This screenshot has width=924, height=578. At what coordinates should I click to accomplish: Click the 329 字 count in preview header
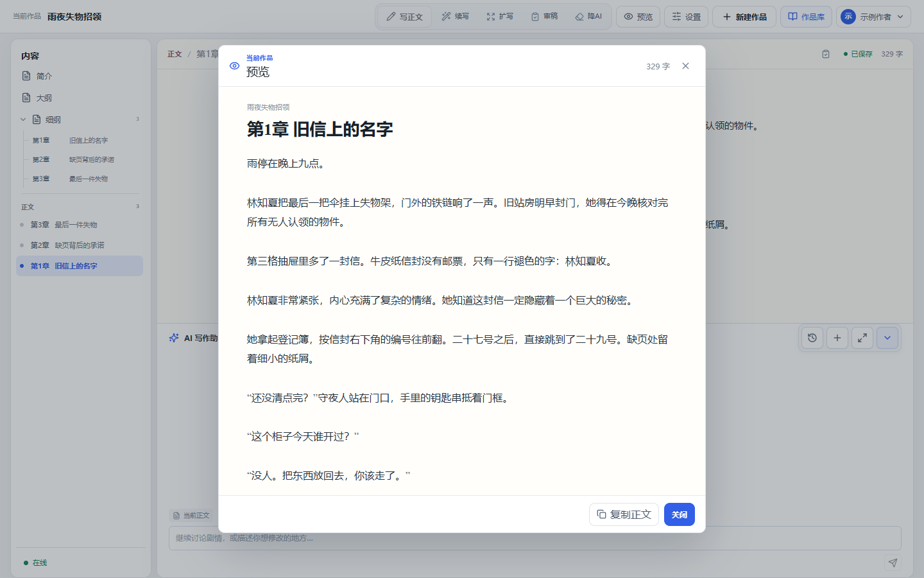point(658,66)
